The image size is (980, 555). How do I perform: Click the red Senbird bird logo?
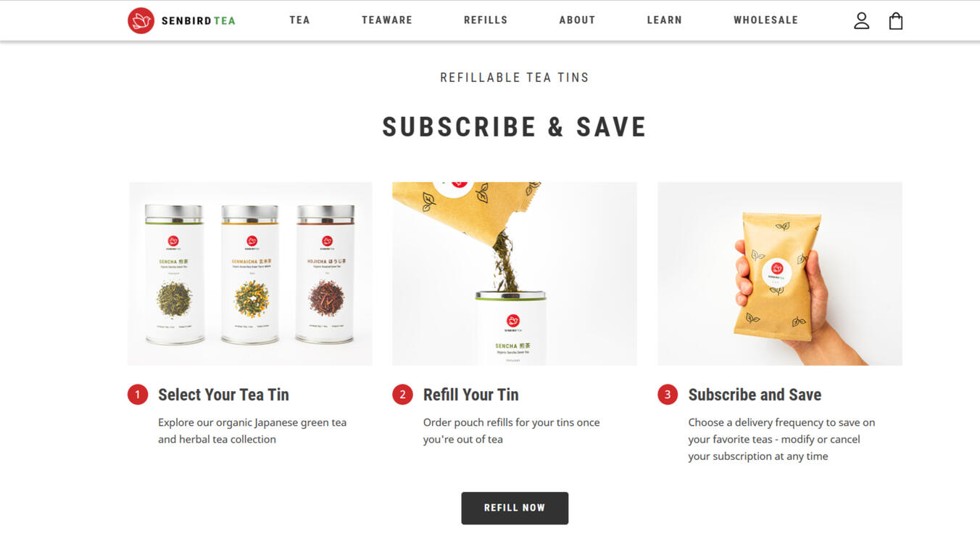point(141,20)
